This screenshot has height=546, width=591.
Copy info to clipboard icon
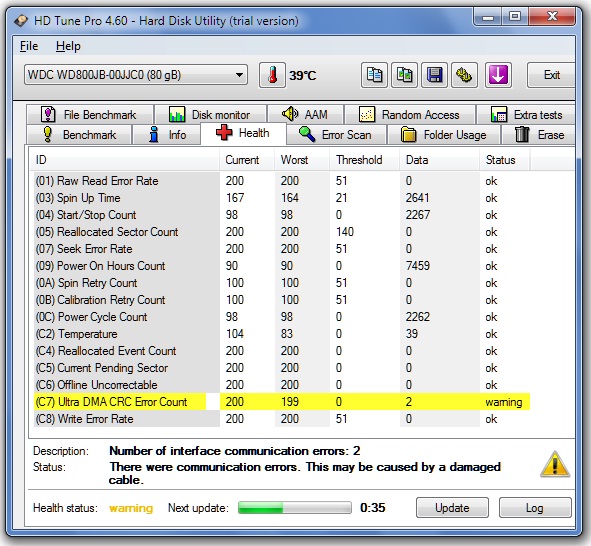tap(374, 75)
